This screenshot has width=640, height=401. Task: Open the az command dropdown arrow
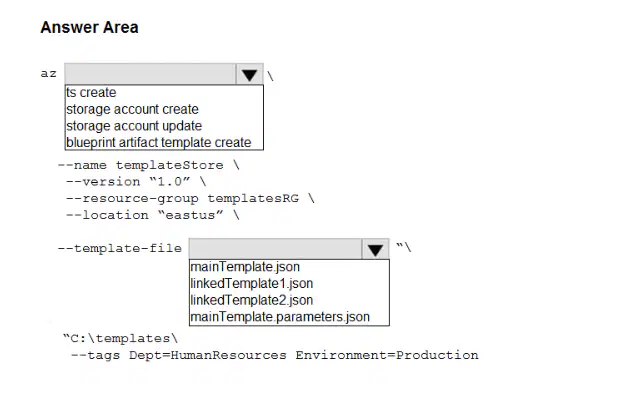[249, 75]
